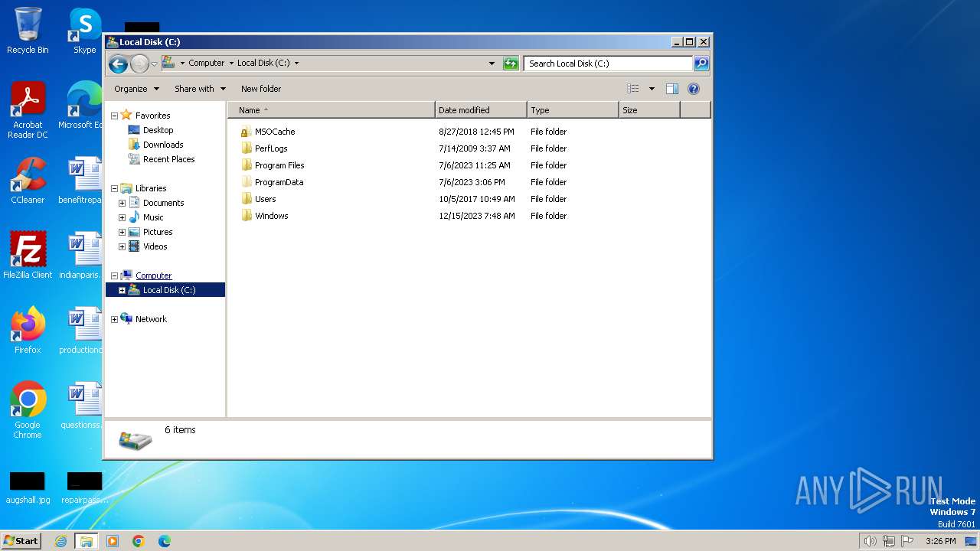Open the Acrobat Reader DC desktop icon

click(28, 110)
